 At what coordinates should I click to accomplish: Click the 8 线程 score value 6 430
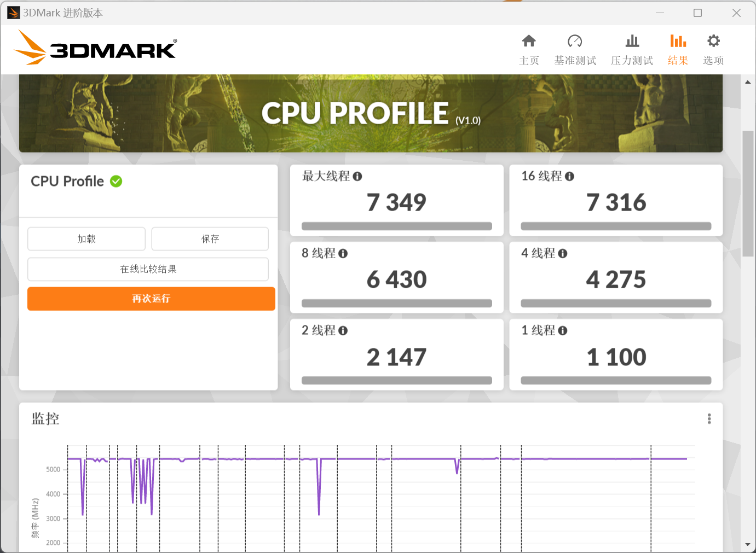tap(396, 280)
